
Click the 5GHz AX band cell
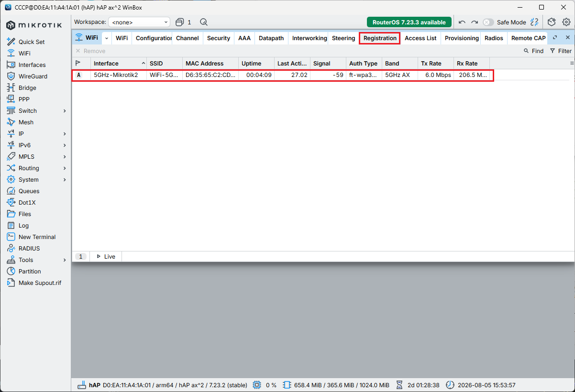(400, 75)
